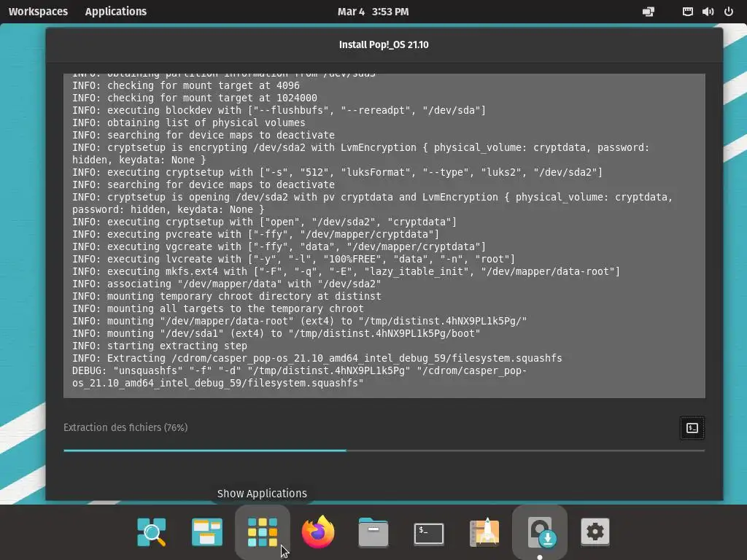Open the clock showing Mar 4 3:53 PM
This screenshot has width=747, height=560.
click(373, 12)
